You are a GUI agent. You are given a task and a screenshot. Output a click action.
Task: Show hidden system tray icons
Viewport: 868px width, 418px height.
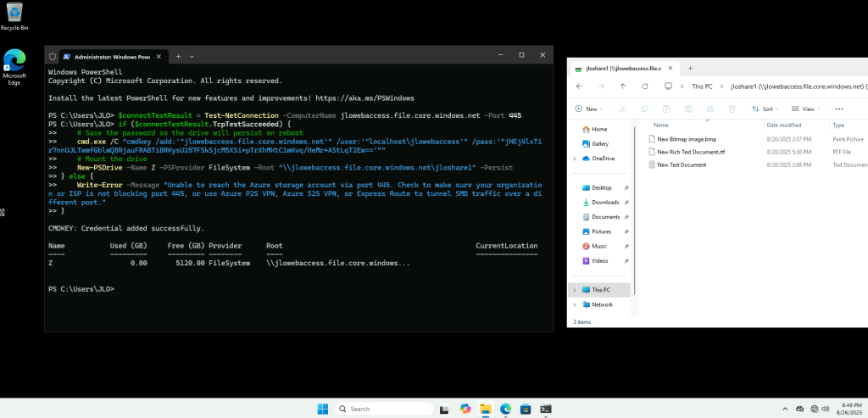[785, 410]
